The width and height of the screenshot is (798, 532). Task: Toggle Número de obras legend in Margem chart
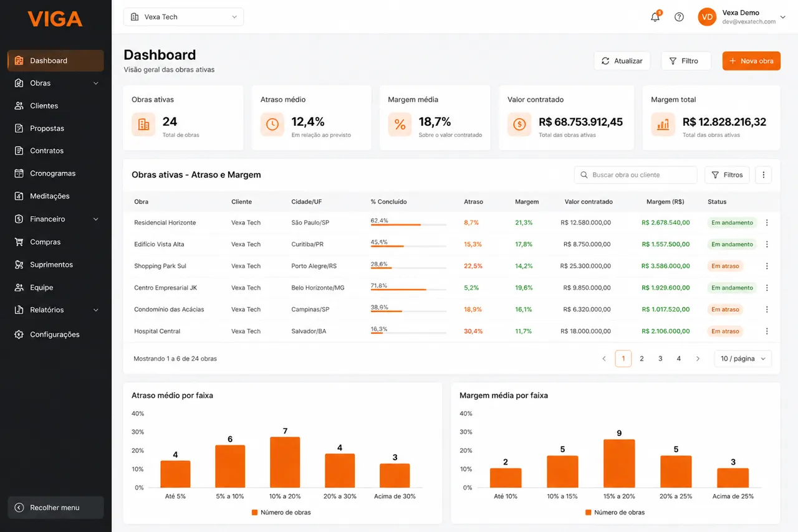pyautogui.click(x=615, y=513)
